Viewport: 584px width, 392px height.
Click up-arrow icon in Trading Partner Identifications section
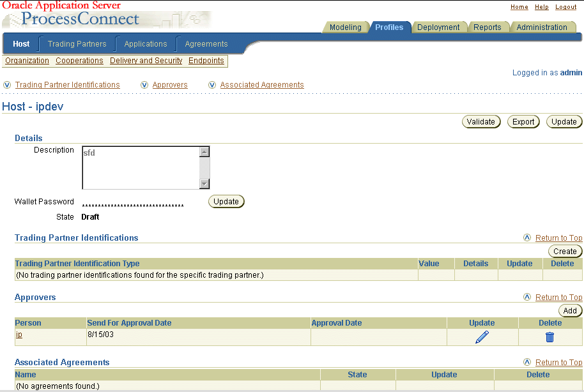click(526, 237)
